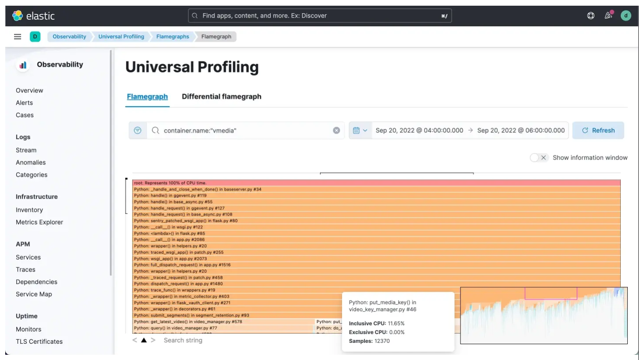
Task: Open Universal Profiling breadcrumb link
Action: 121,37
